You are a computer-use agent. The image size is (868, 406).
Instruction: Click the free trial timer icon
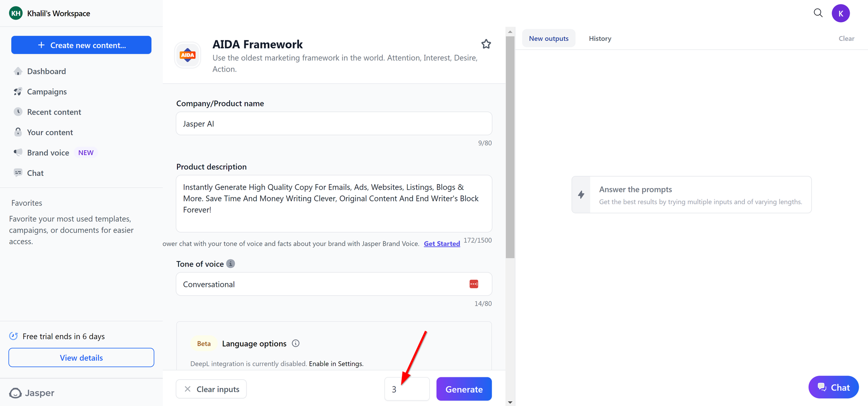click(13, 336)
